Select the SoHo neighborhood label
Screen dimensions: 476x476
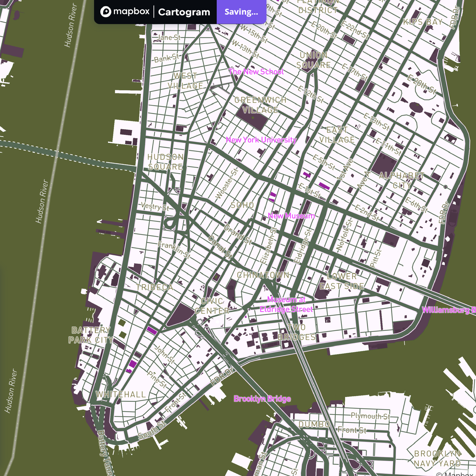pos(242,205)
